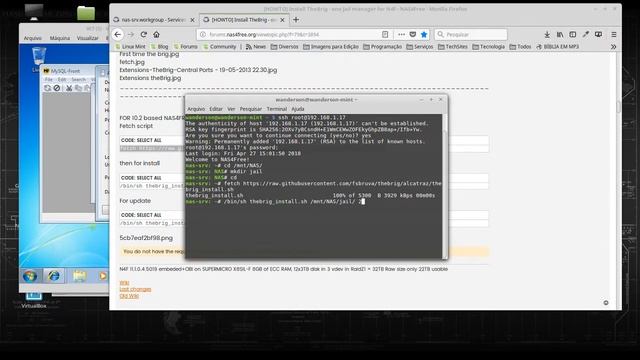
Task: Click the responsive design toolbar icon
Action: pyautogui.click(x=598, y=35)
